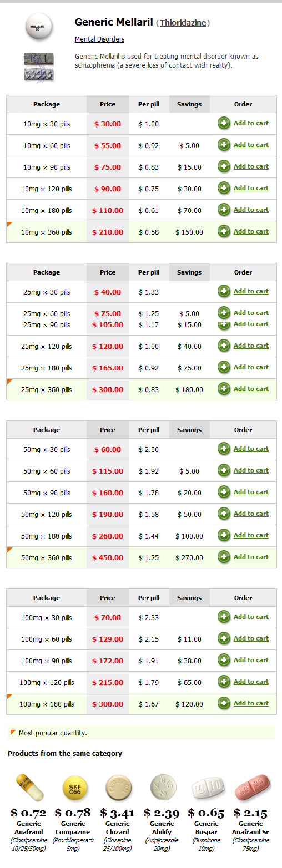The height and width of the screenshot is (868, 282).
Task: Click green plus icon for 50mg × 360 pills
Action: tap(224, 557)
